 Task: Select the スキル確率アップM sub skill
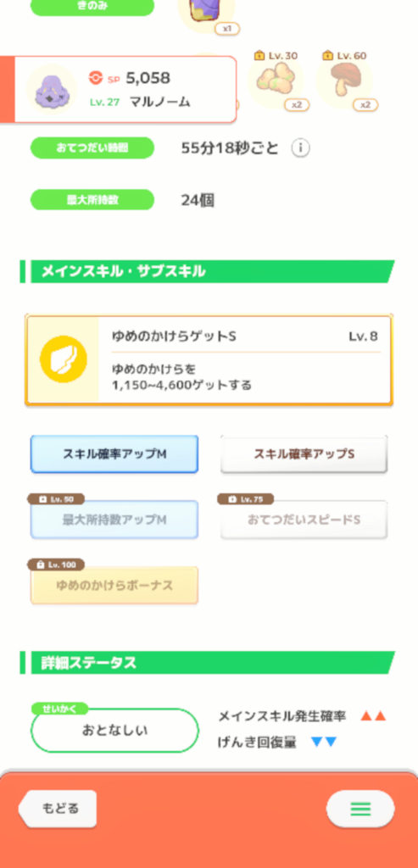(114, 454)
